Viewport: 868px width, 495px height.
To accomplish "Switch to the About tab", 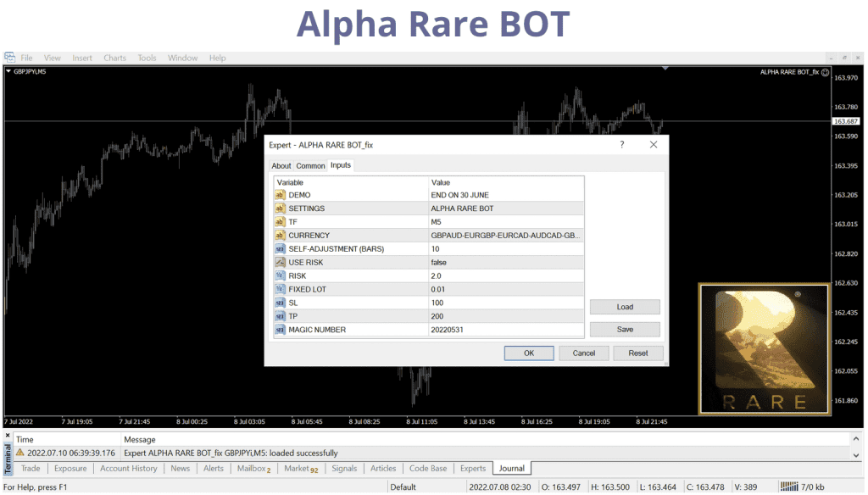I will (x=281, y=165).
